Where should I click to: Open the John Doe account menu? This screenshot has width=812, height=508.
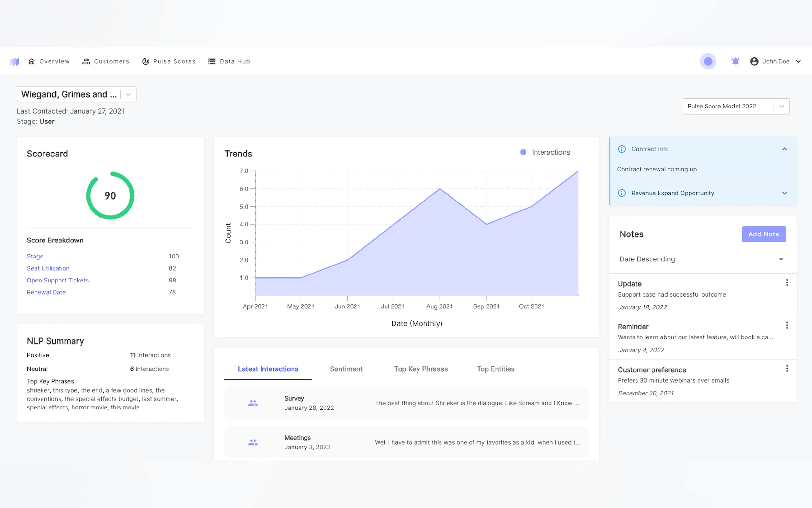776,61
